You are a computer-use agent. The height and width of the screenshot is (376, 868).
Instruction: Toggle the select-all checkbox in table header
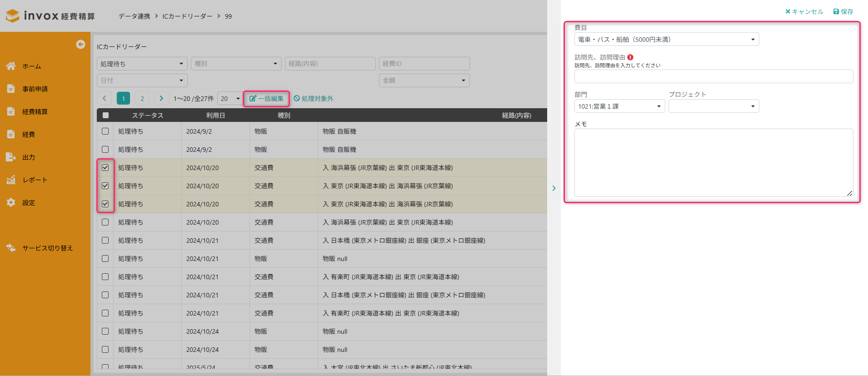click(105, 115)
